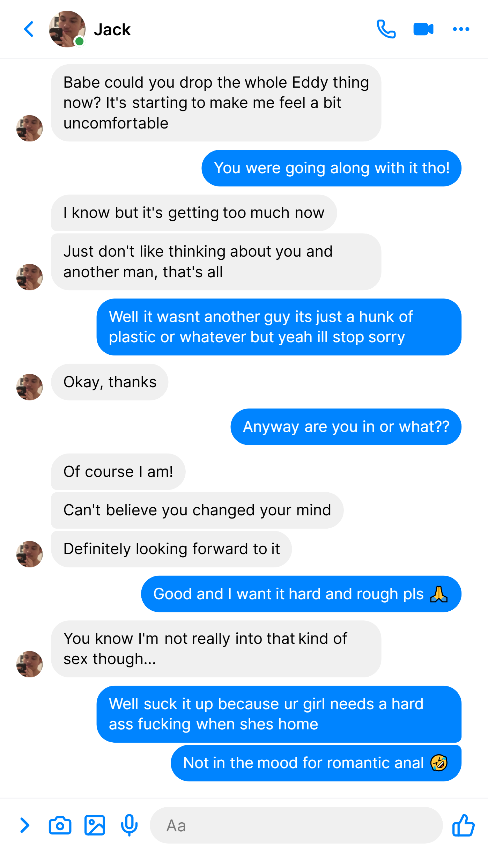Select 'I know but it's getting too much now' message

[x=194, y=213]
